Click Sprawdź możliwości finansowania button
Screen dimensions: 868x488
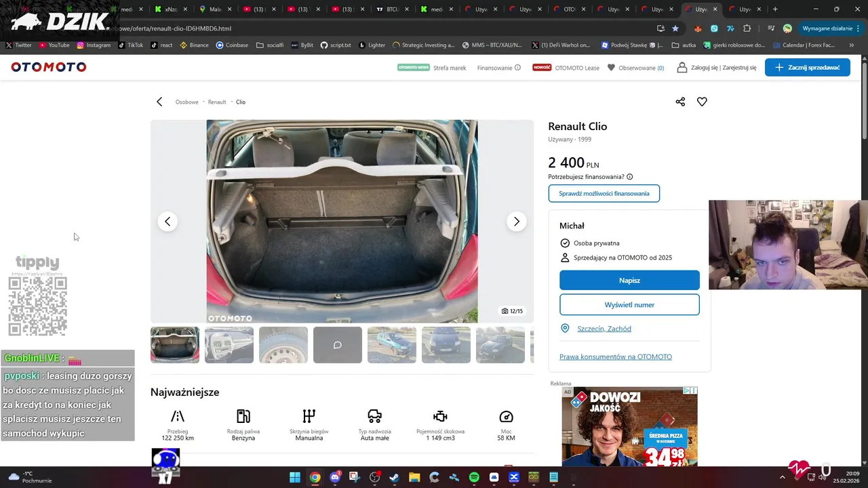[604, 193]
